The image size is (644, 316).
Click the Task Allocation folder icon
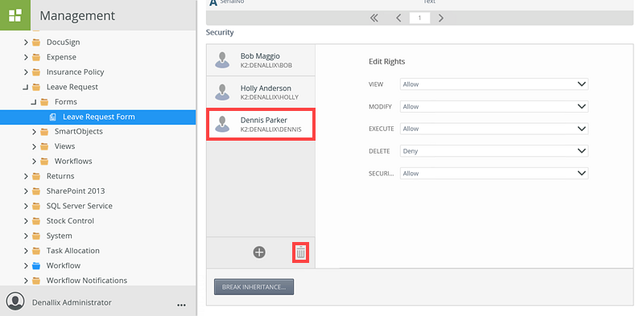tap(36, 251)
